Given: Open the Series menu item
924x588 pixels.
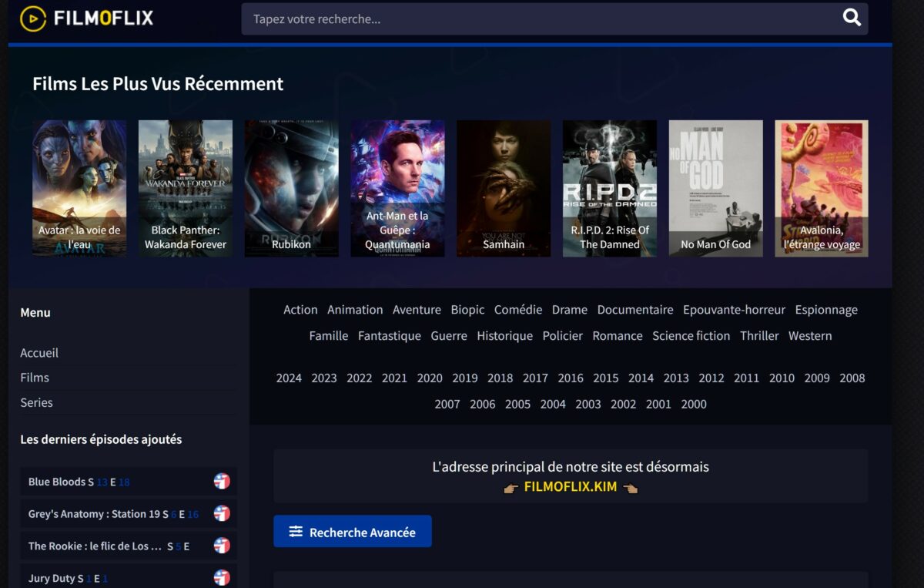Looking at the screenshot, I should point(36,402).
